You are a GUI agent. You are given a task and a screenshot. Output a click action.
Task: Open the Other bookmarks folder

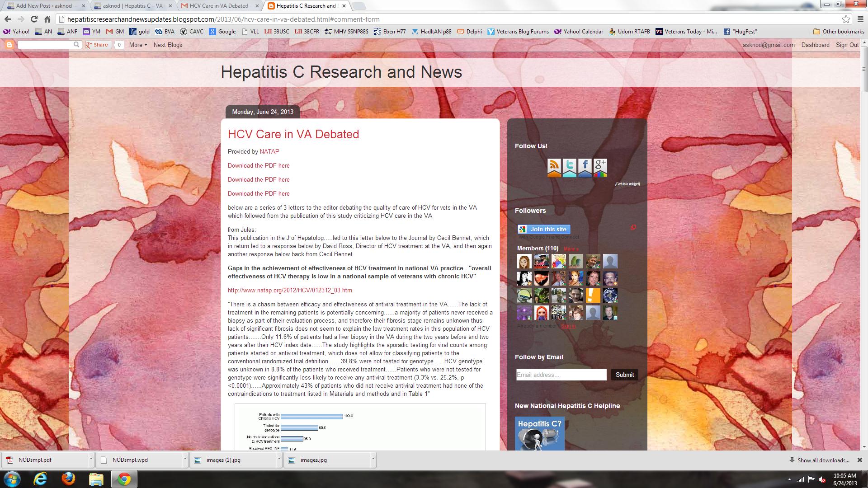tap(839, 32)
